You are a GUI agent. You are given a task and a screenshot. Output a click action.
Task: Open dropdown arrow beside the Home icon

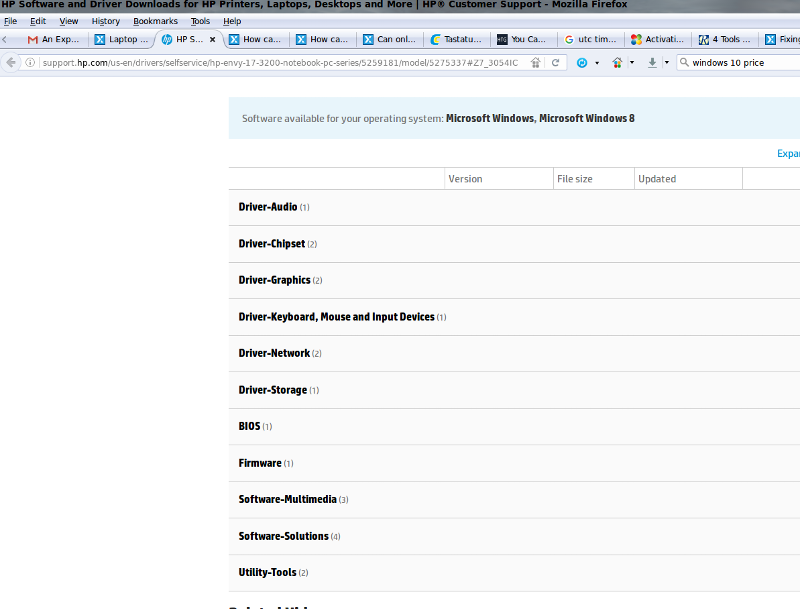point(632,63)
